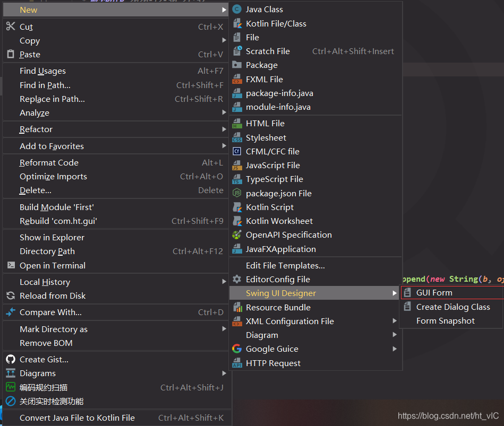Click the CFML/CFC file icon

(237, 151)
